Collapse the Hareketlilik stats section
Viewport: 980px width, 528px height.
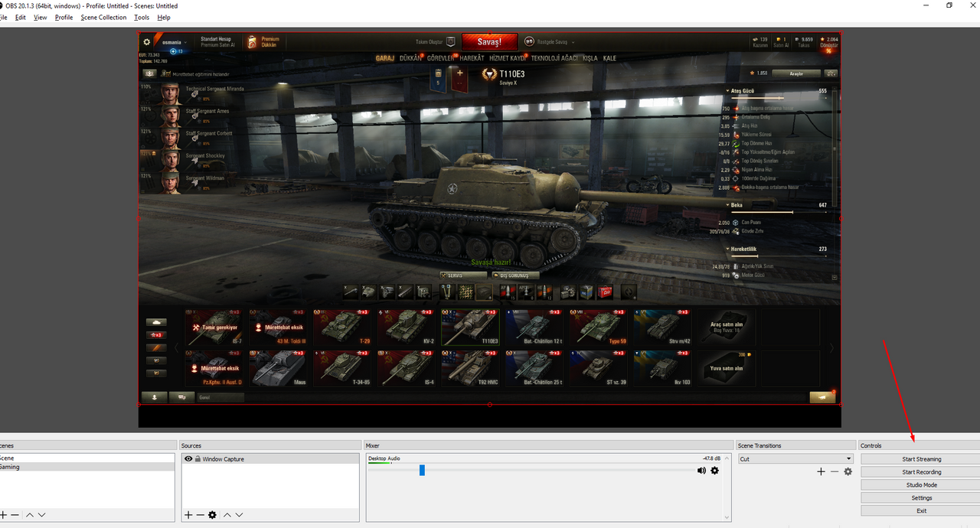click(727, 249)
